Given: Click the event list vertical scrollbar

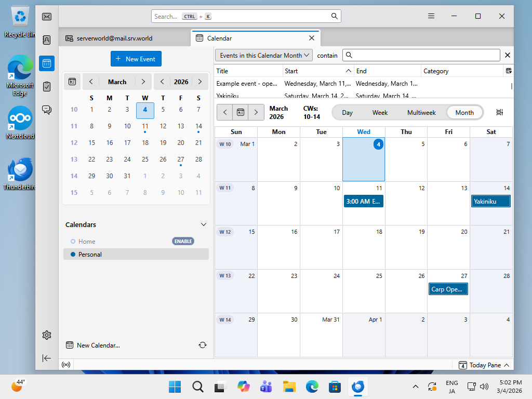Looking at the screenshot, I should 512,86.
